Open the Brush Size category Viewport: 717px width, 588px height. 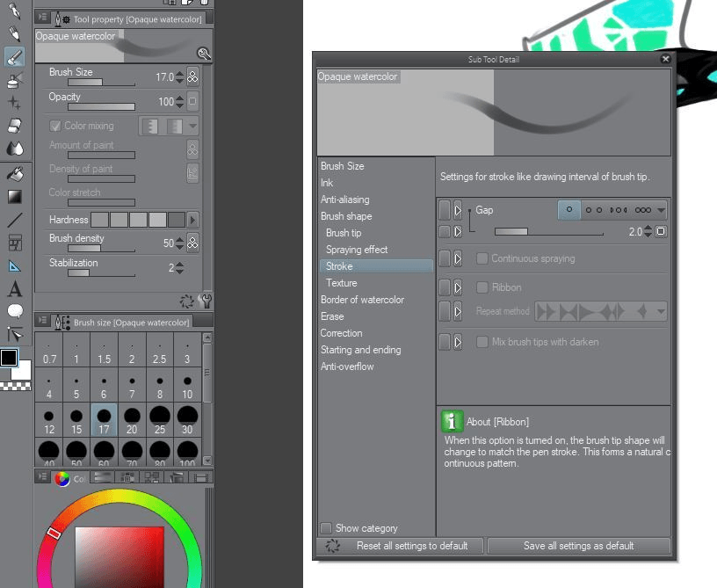pos(342,166)
